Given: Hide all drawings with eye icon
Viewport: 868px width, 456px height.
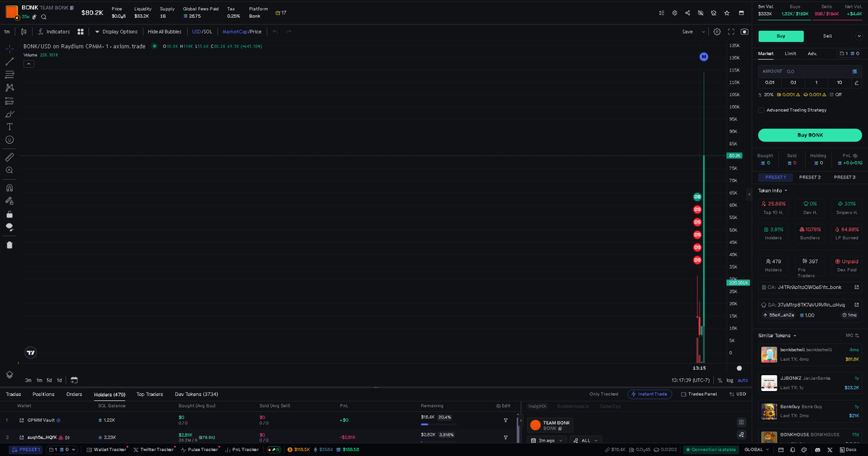Looking at the screenshot, I should click(x=9, y=227).
